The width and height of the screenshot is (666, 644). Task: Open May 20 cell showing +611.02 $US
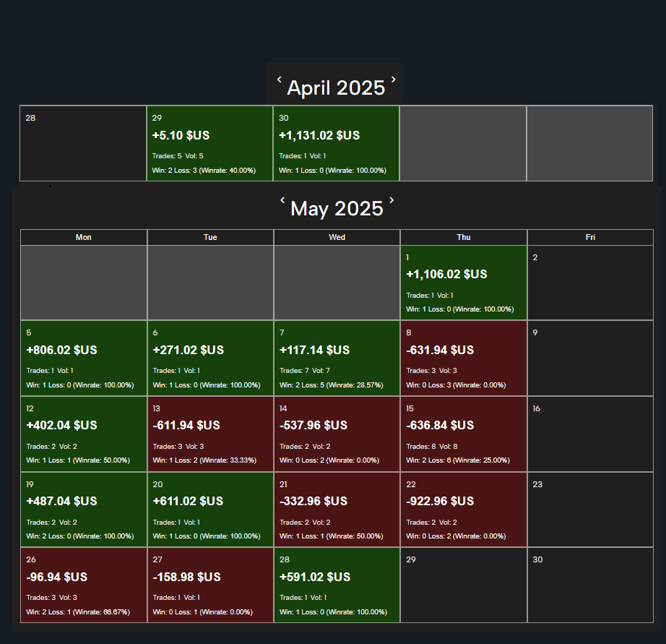[210, 510]
